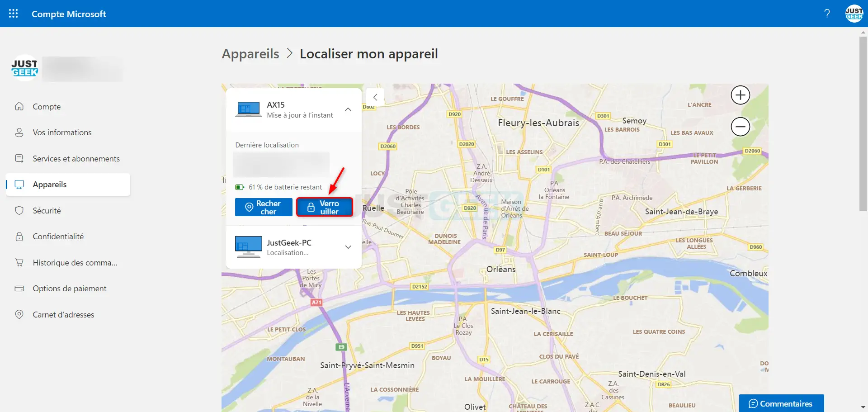This screenshot has width=868, height=412.
Task: Click the Saint-Pryvé-Saint-Mesmin map label
Action: tap(367, 365)
